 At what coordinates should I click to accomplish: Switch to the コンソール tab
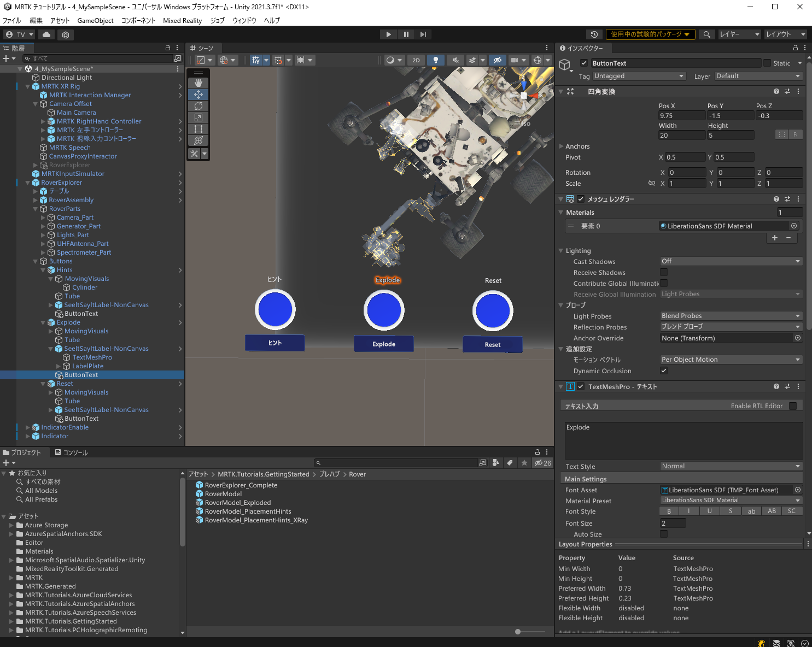point(71,452)
